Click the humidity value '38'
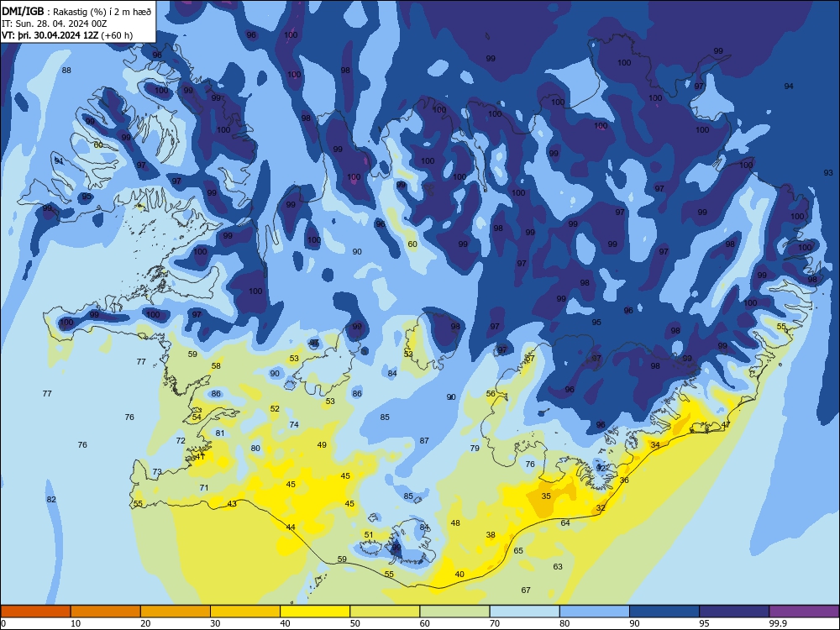Screen dimensions: 840x630 point(491,534)
